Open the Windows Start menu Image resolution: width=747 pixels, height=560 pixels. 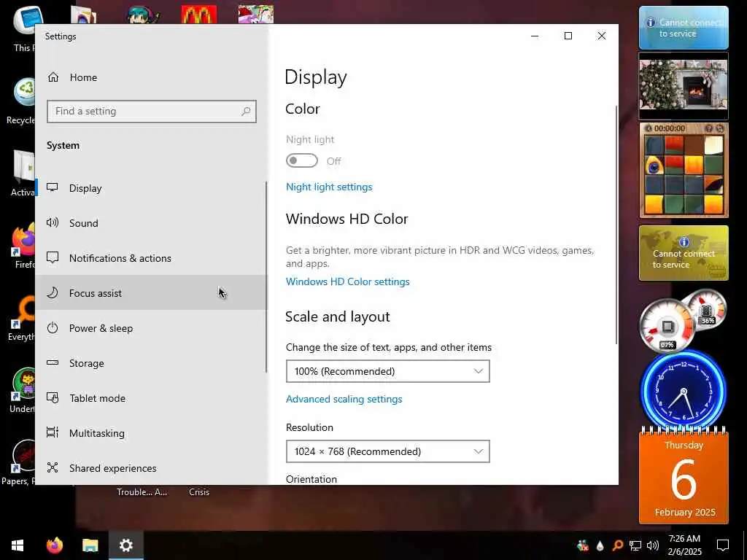tap(18, 545)
